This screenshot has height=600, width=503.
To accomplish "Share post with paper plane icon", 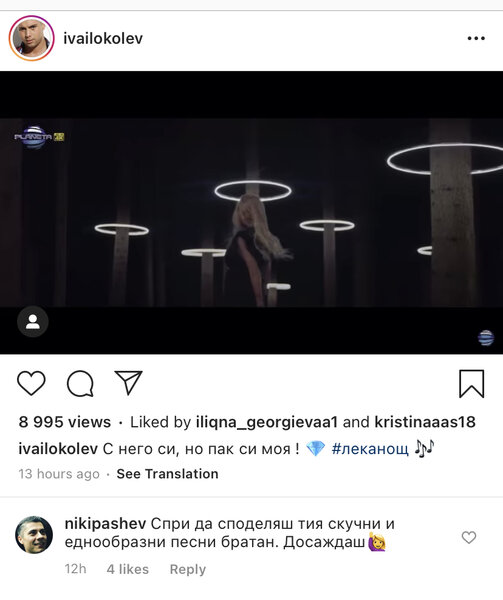I will 129,382.
